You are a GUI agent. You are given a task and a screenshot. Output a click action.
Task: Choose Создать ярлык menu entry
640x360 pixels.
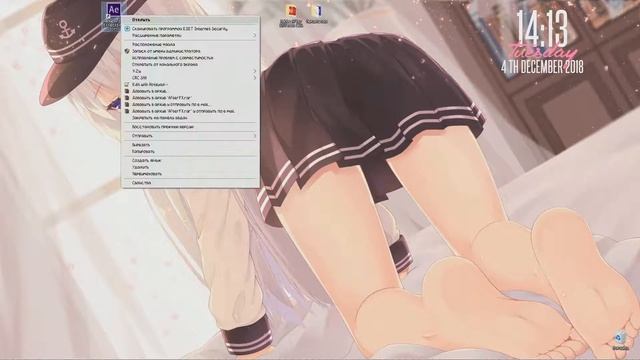click(x=190, y=160)
